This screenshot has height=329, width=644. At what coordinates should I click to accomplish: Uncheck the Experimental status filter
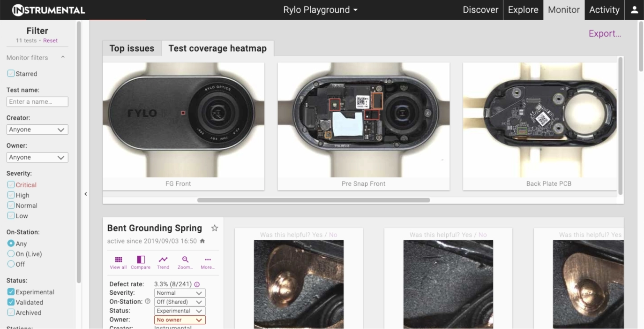11,291
